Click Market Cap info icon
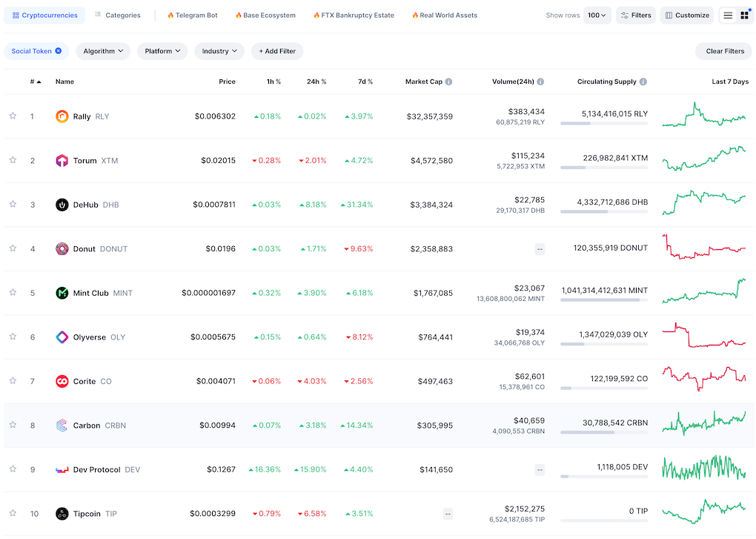 (449, 82)
